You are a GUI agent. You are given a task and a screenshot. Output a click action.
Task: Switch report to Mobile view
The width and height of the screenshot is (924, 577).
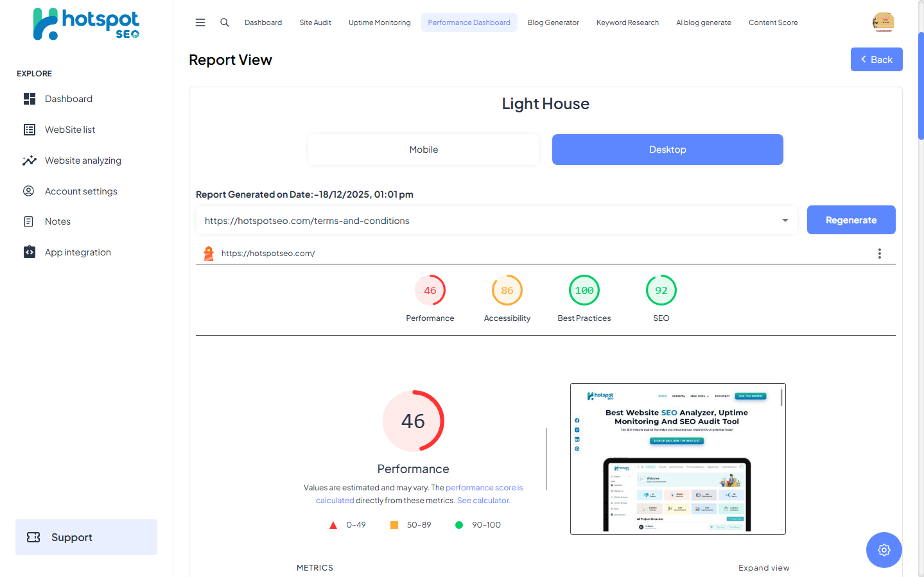424,150
